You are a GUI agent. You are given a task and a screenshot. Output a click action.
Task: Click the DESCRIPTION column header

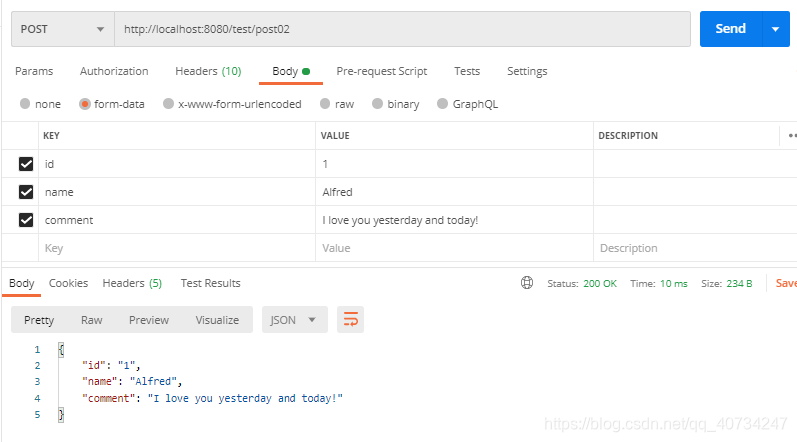pyautogui.click(x=628, y=136)
